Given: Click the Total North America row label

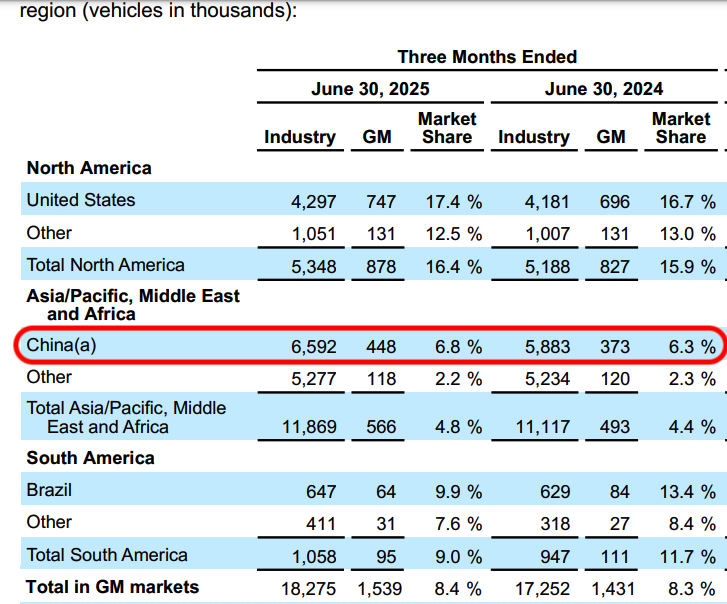Looking at the screenshot, I should click(x=105, y=265).
